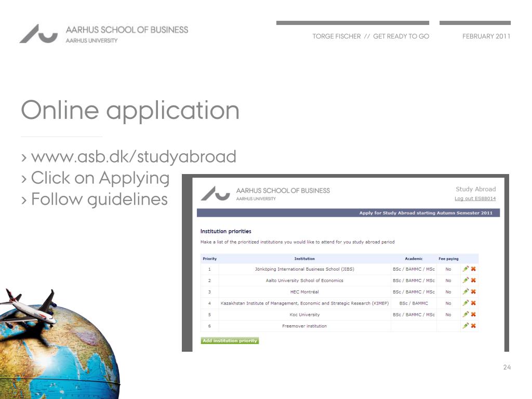Edit the Aalto University priority with pencil
The width and height of the screenshot is (532, 399).
465,280
